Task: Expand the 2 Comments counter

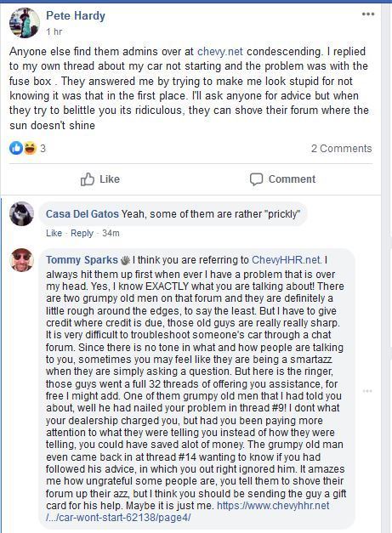Action: [341, 149]
